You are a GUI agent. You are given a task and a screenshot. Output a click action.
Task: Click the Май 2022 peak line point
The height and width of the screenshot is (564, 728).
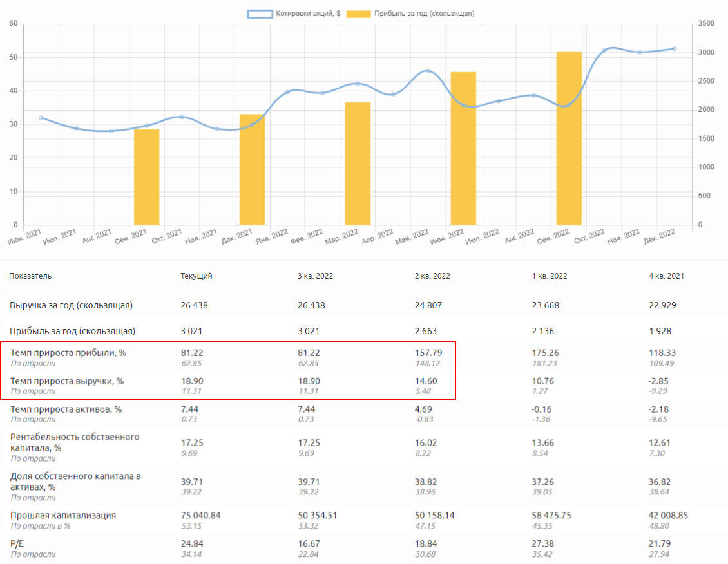428,71
